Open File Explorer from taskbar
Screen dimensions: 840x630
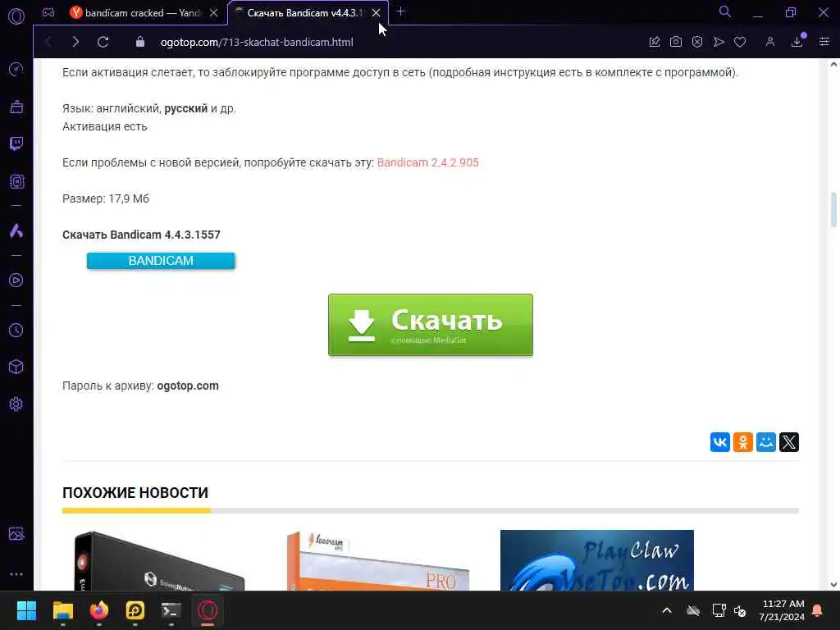tap(62, 610)
